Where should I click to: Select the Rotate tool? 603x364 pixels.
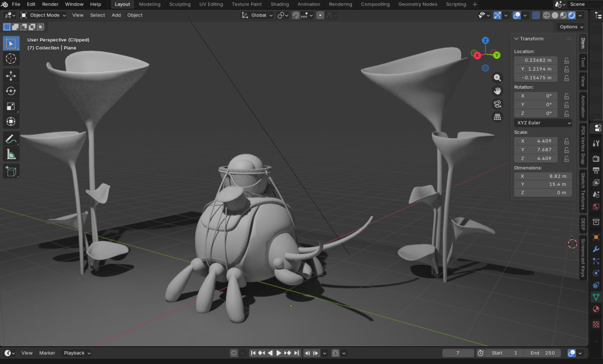[x=11, y=91]
